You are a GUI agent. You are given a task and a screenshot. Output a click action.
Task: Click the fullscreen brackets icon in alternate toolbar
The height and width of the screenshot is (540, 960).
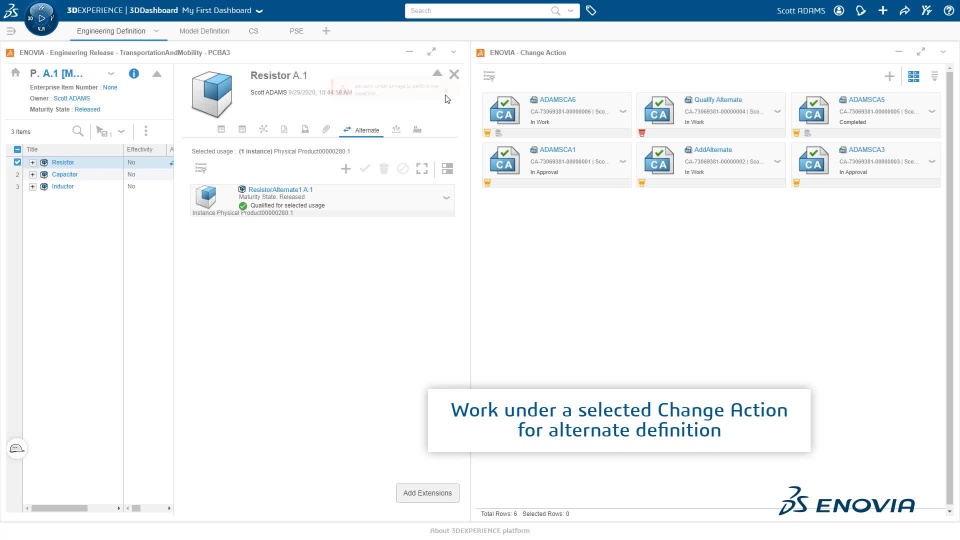coord(422,168)
